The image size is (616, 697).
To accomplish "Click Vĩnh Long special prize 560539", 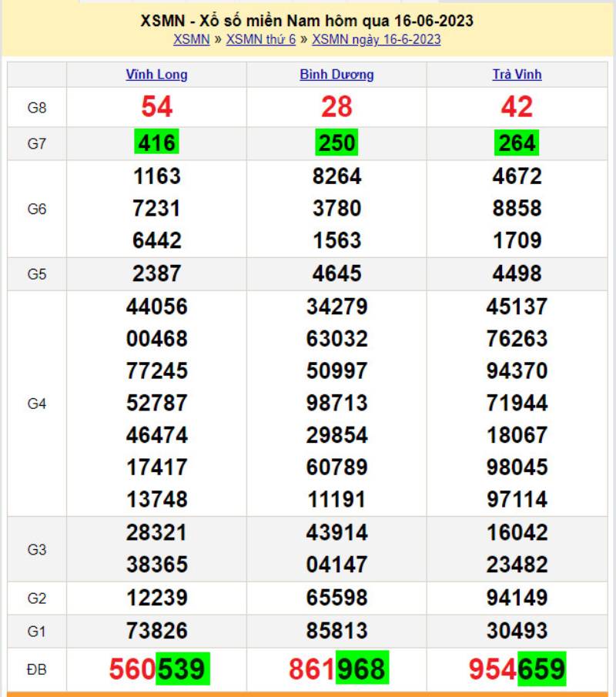I will pos(157,670).
